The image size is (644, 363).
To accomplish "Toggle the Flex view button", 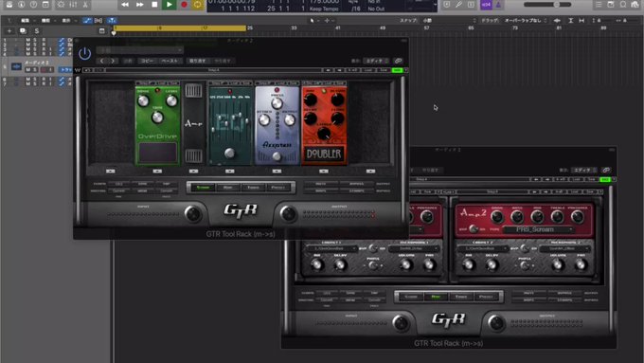I will pos(98,20).
